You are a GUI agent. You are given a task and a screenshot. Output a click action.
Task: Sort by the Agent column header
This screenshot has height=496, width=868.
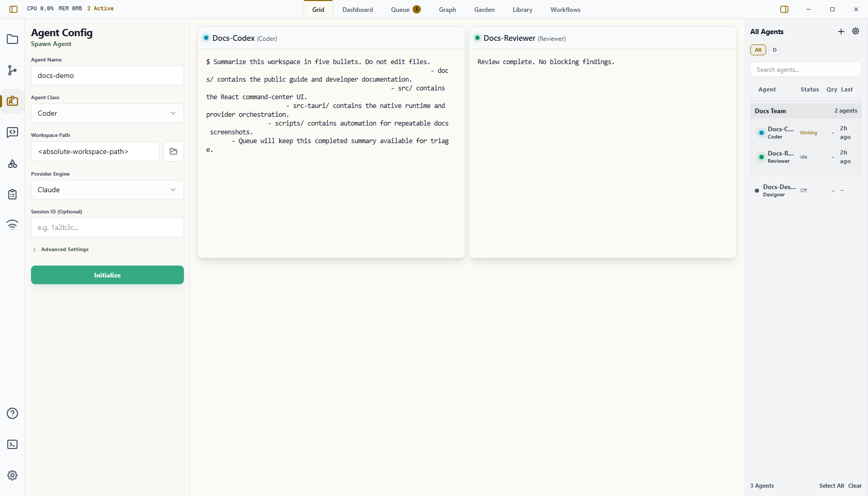pos(767,89)
